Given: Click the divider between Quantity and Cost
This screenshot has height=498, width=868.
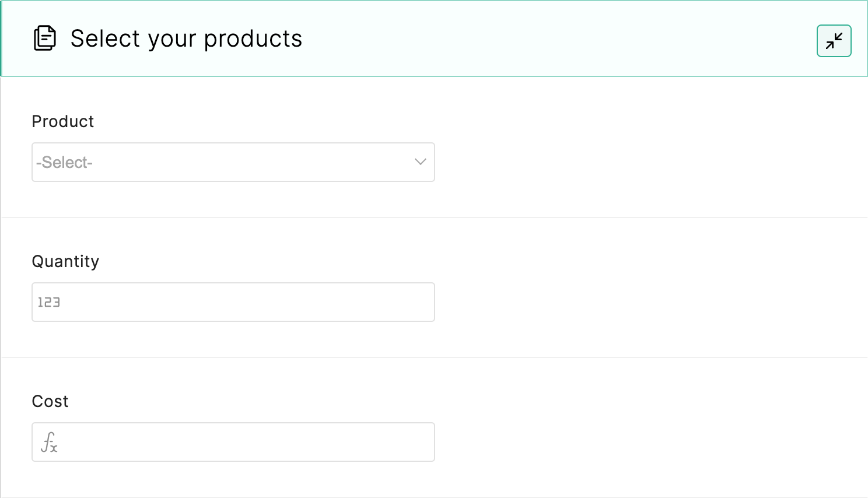Looking at the screenshot, I should 434,357.
